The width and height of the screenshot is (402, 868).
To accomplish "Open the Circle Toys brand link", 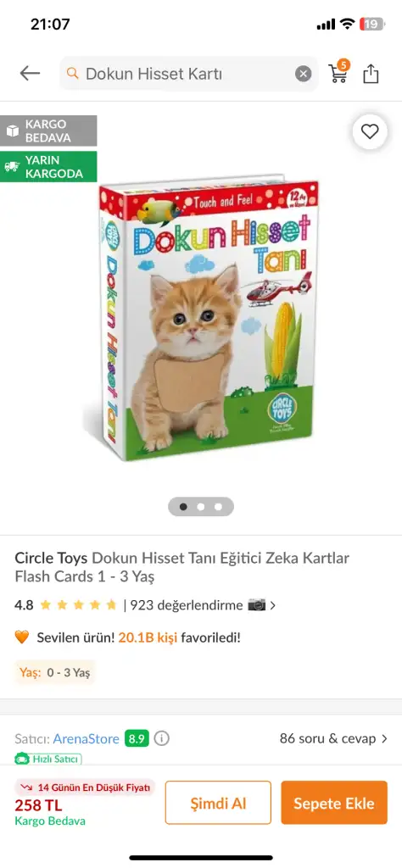I will 51,558.
